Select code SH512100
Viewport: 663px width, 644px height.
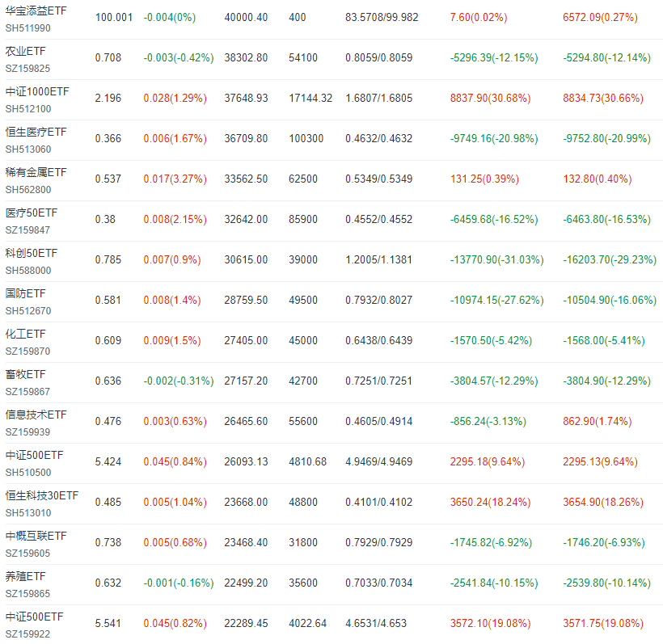[x=28, y=109]
